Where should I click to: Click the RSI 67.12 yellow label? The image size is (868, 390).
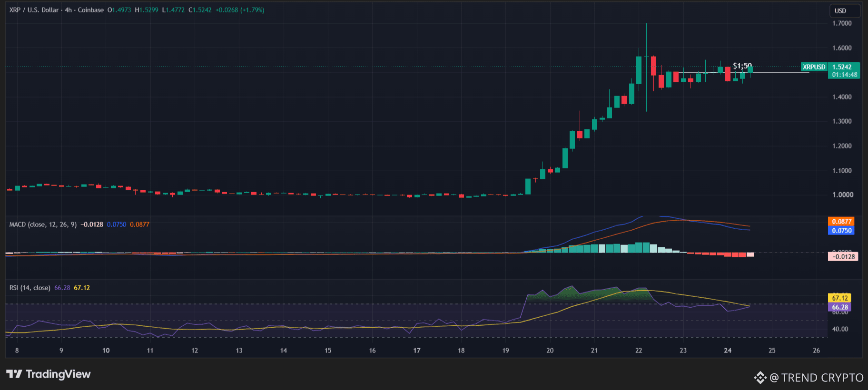pyautogui.click(x=840, y=298)
